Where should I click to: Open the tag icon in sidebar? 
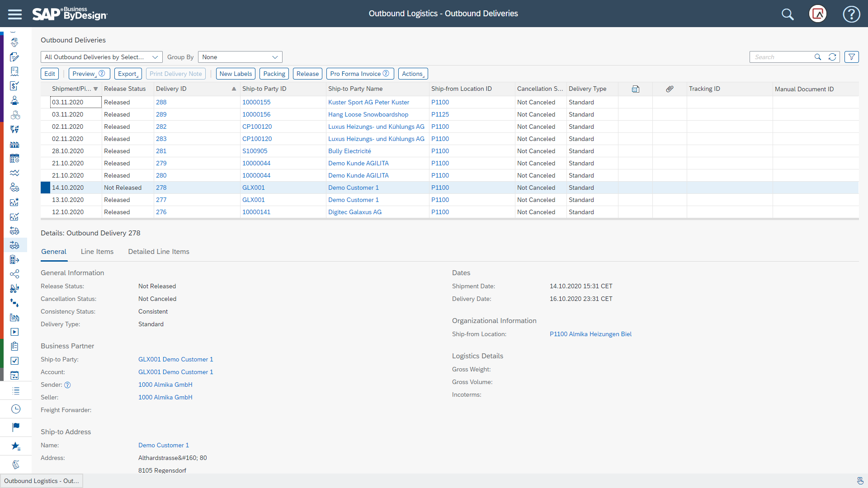16,465
